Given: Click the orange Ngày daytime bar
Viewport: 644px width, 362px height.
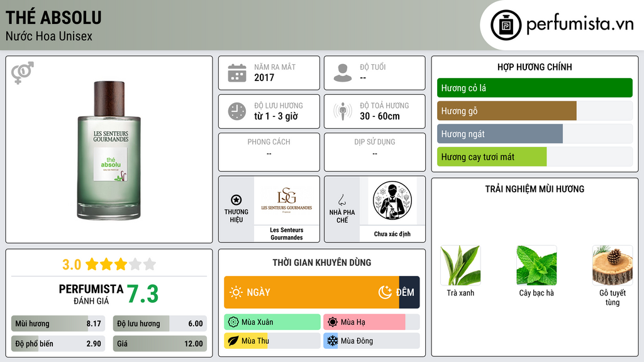Looking at the screenshot, I should (311, 292).
